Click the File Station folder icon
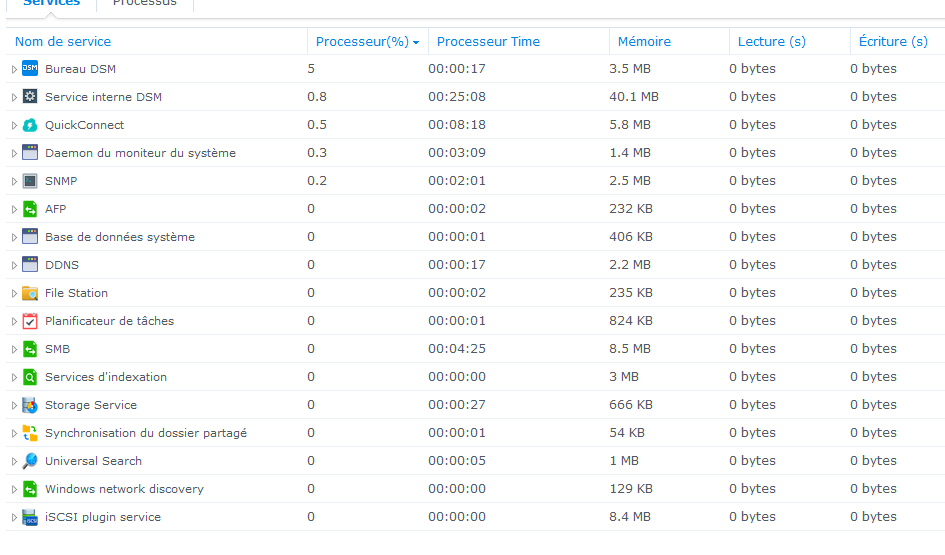This screenshot has width=945, height=555. 30,293
